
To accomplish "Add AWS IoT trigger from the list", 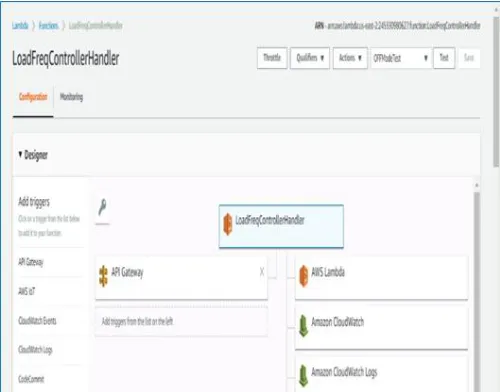I will pyautogui.click(x=26, y=291).
